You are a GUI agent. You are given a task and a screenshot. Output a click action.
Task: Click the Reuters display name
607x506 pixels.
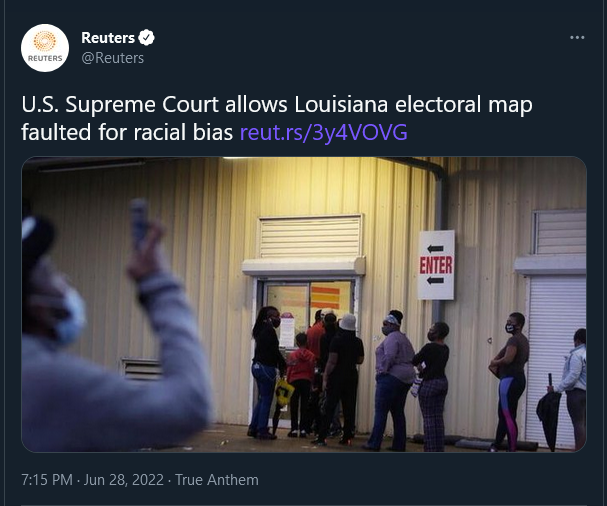108,38
